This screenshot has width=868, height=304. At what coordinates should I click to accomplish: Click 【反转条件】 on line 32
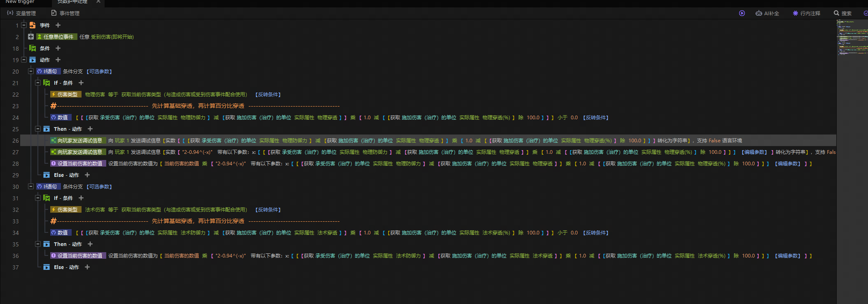click(268, 209)
